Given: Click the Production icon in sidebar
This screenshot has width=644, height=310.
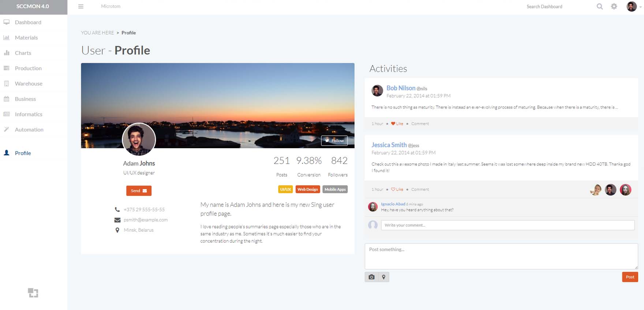Looking at the screenshot, I should [x=6, y=68].
